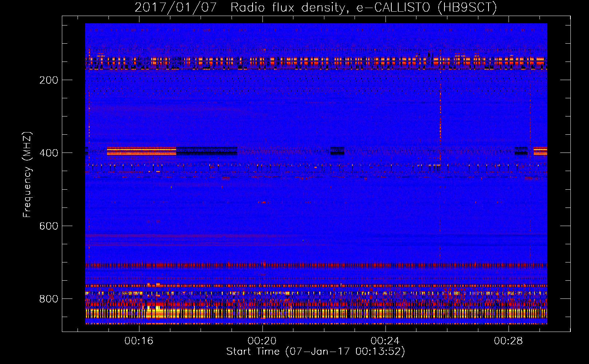The width and height of the screenshot is (589, 364).
Task: Click the 400 frequency tick label
Action: tap(49, 153)
